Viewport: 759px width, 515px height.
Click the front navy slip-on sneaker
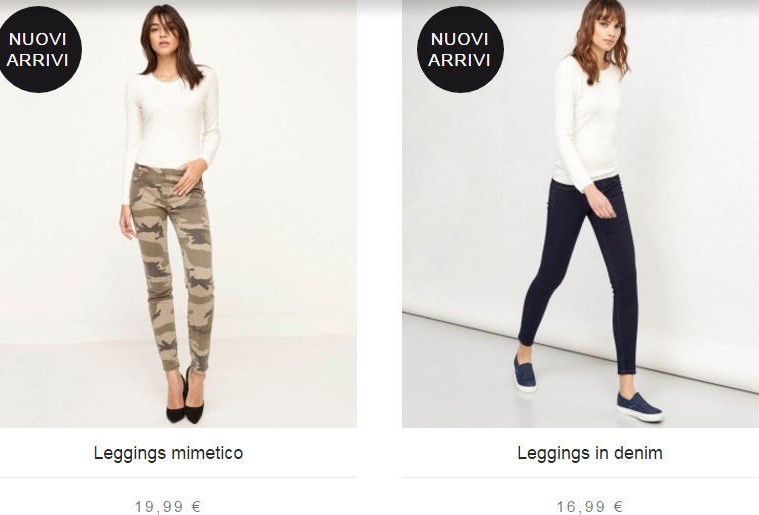tap(639, 407)
